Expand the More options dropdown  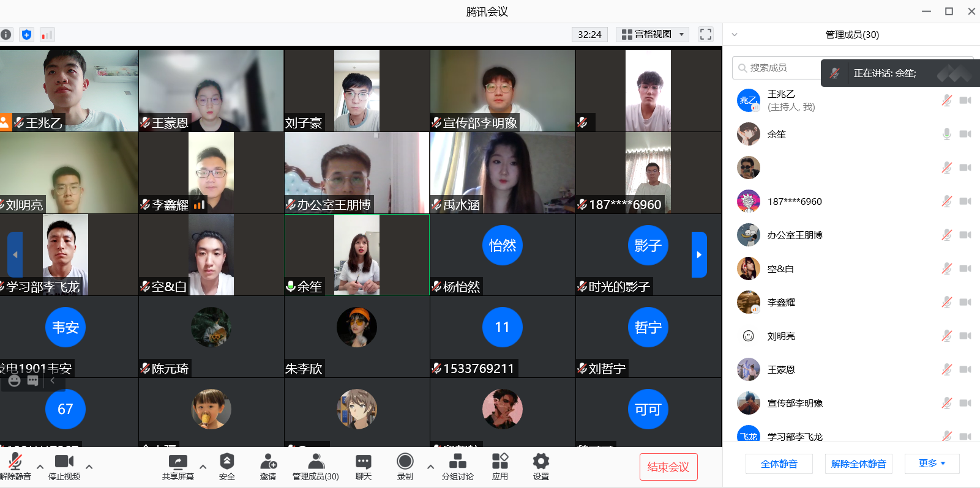coord(931,464)
